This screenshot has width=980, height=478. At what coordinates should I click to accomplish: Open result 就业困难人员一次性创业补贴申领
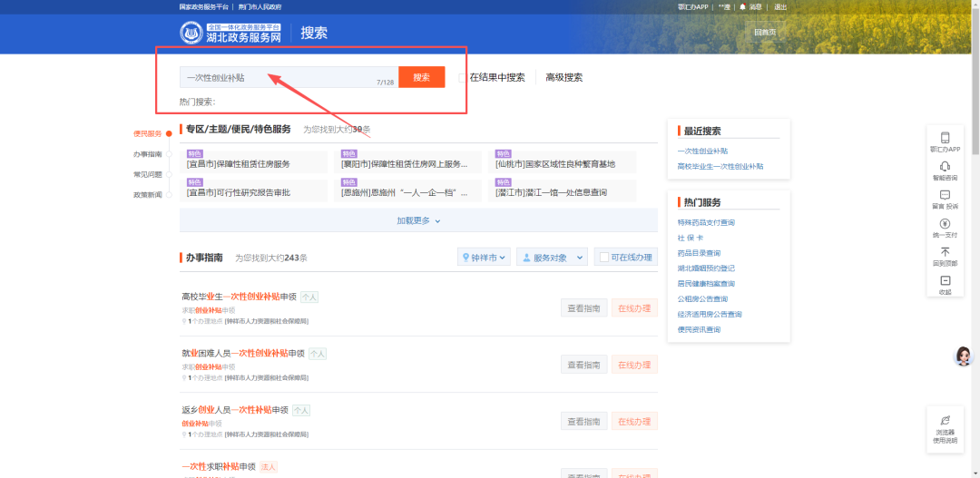243,353
